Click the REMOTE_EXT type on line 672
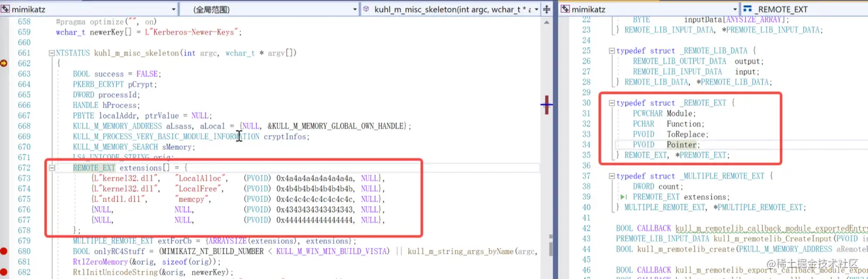This screenshot has width=868, height=279. click(x=94, y=168)
